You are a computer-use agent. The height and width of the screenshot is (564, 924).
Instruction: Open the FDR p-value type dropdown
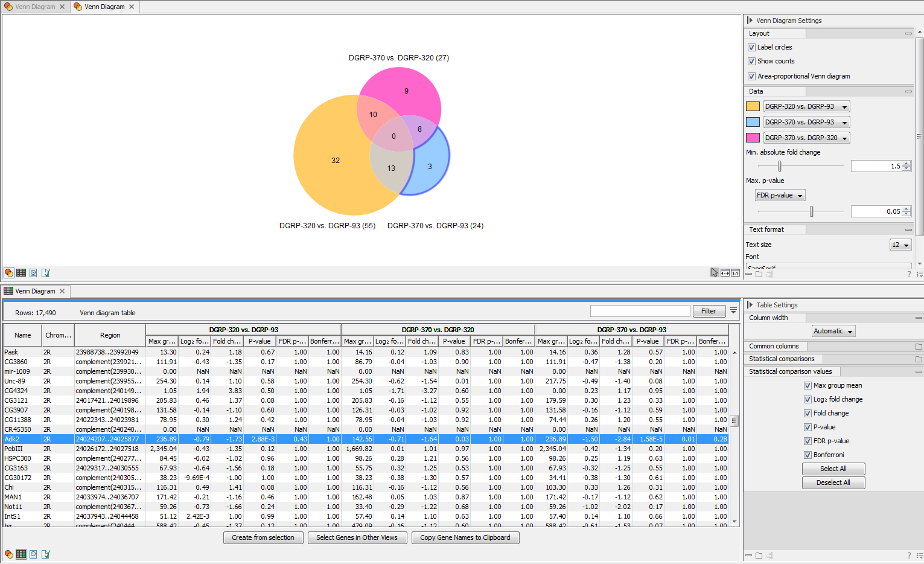(780, 196)
